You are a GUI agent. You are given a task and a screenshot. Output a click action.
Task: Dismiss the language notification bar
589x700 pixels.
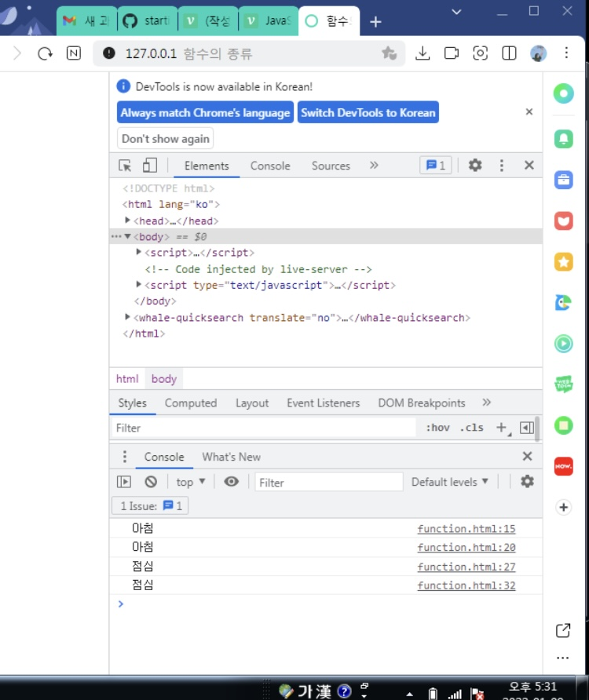click(529, 111)
